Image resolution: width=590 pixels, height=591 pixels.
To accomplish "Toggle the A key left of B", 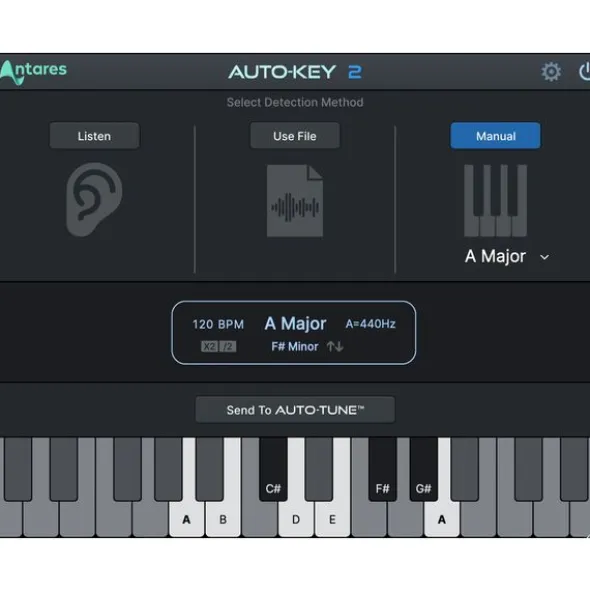I will pos(187,519).
